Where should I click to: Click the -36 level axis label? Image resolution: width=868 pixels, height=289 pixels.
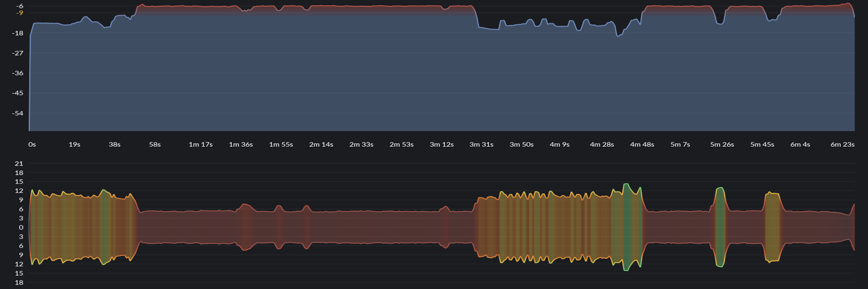click(18, 73)
